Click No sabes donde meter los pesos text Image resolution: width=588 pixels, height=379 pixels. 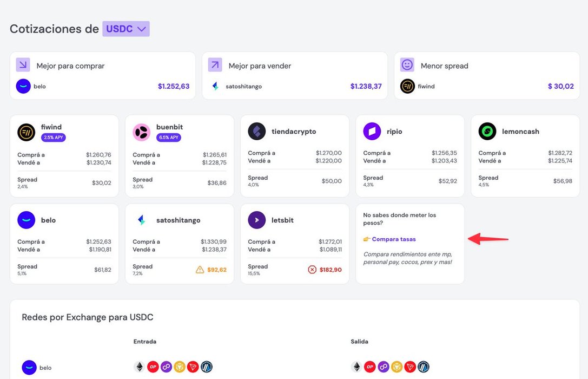[x=399, y=219]
